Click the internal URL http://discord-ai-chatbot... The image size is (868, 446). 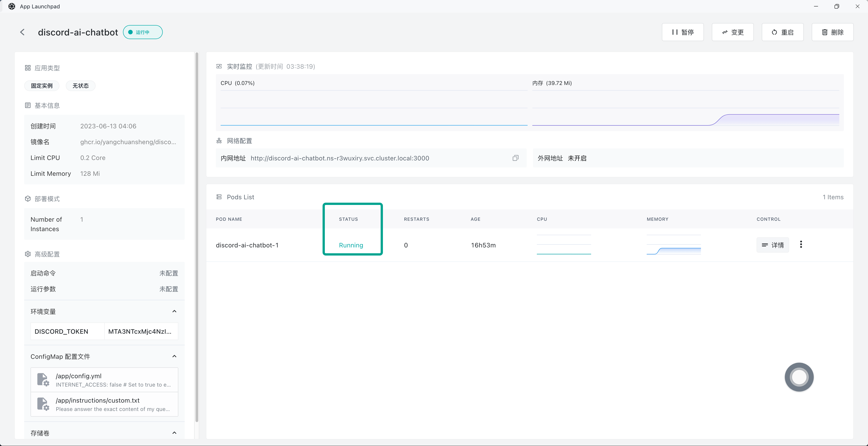tap(340, 158)
